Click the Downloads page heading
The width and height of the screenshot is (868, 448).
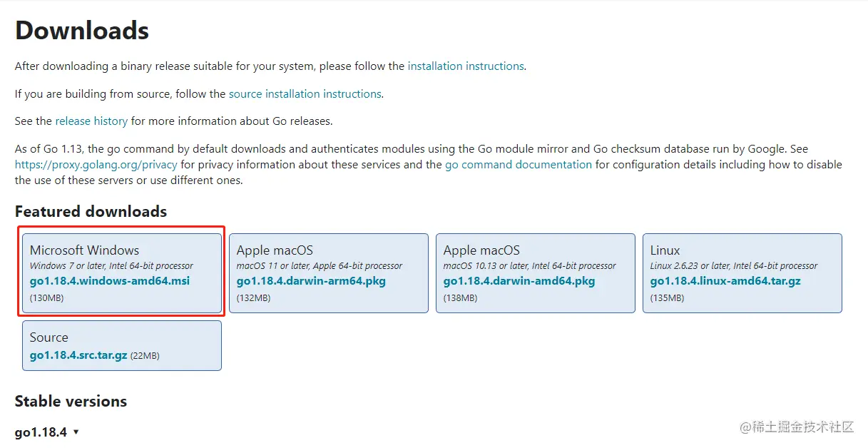82,31
